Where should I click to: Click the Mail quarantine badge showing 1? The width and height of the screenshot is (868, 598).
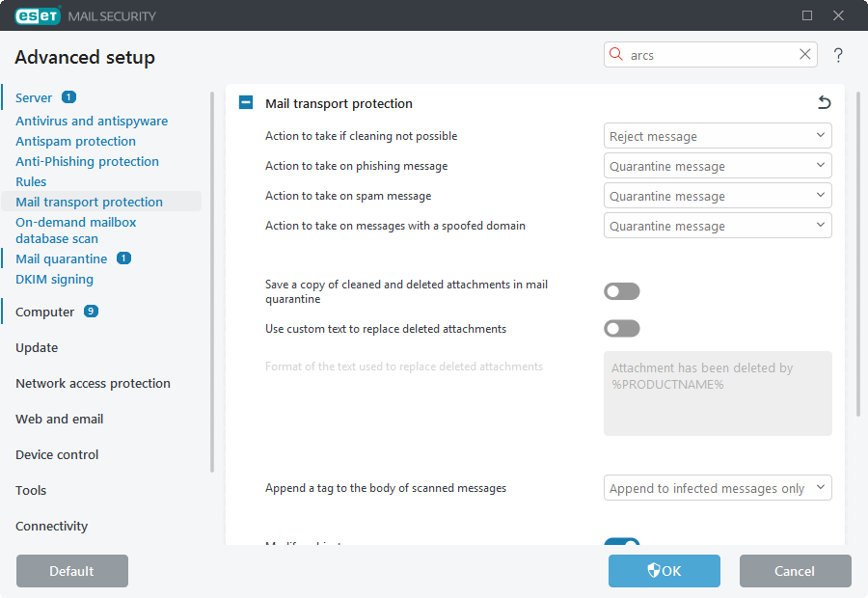124,258
